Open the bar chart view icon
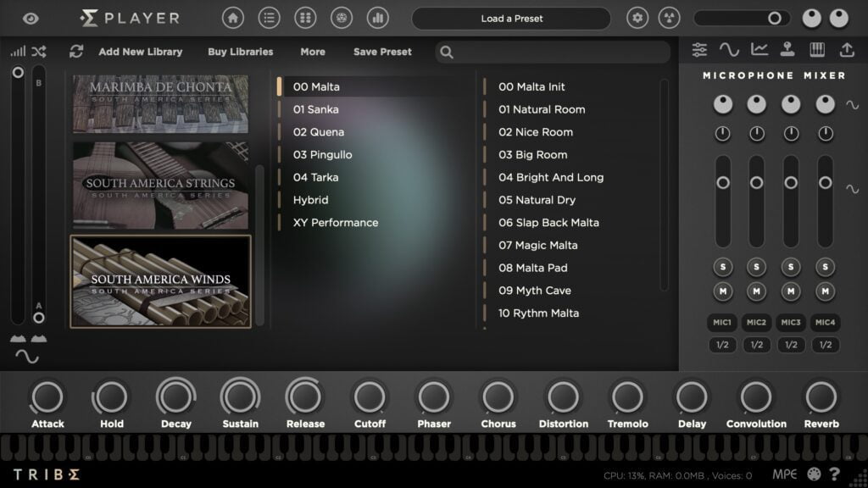The image size is (868, 488). 378,18
